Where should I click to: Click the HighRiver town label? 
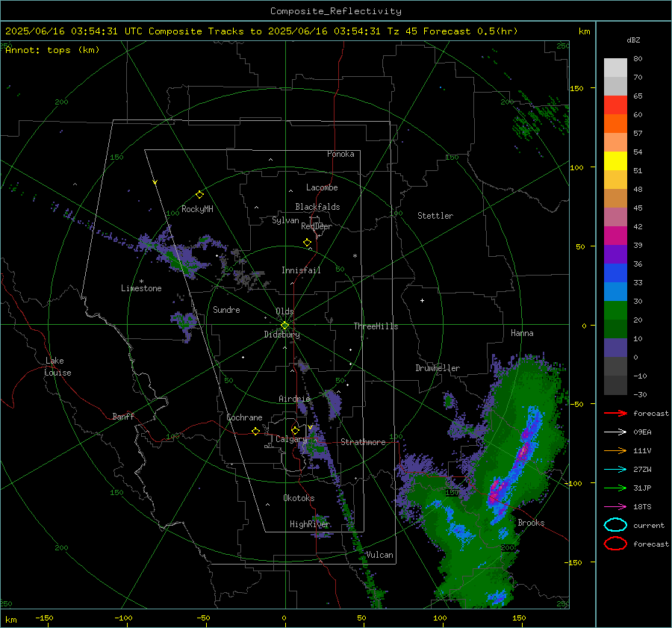click(x=310, y=524)
